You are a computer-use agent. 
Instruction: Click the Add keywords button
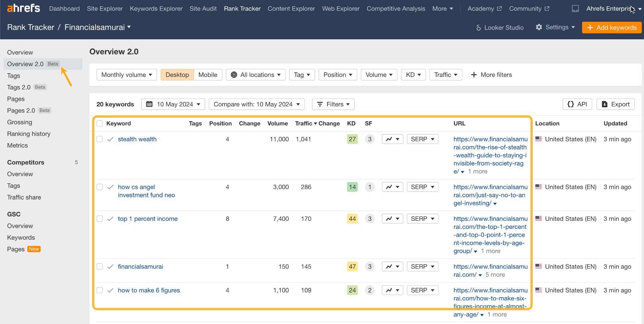tap(611, 27)
